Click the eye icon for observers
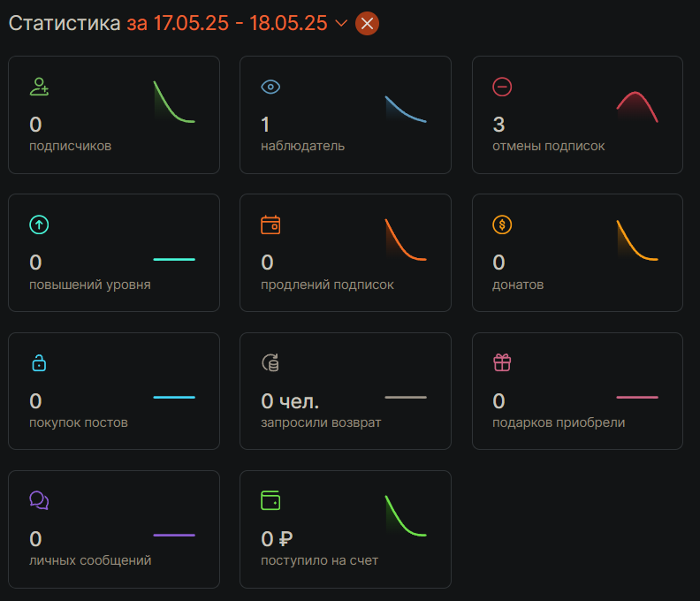This screenshot has width=700, height=601. pos(270,87)
